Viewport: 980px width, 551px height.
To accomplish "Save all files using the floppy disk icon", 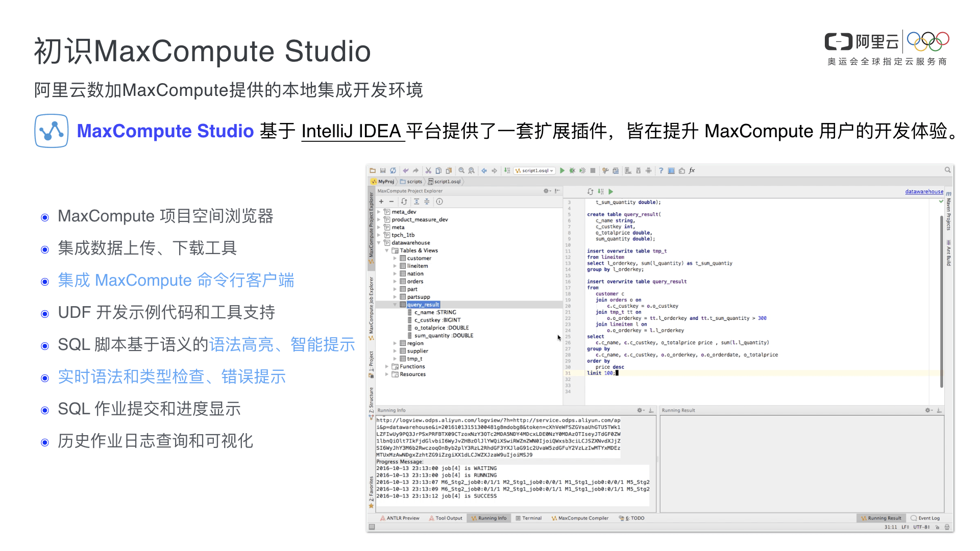I will [383, 171].
